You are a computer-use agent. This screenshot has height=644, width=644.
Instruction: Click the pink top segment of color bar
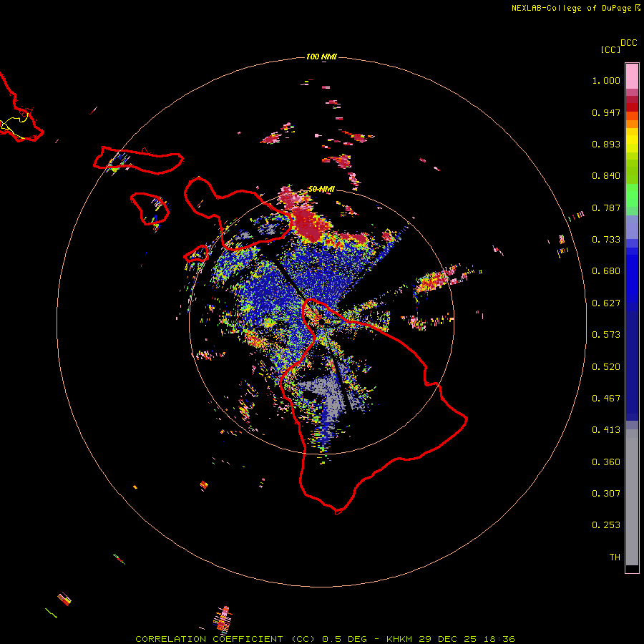tap(632, 77)
